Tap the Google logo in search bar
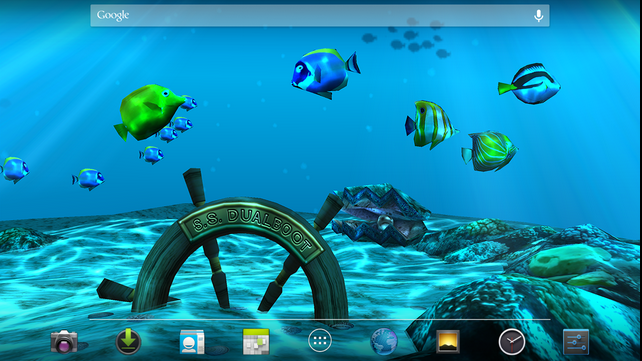This screenshot has width=642, height=361. 113,16
